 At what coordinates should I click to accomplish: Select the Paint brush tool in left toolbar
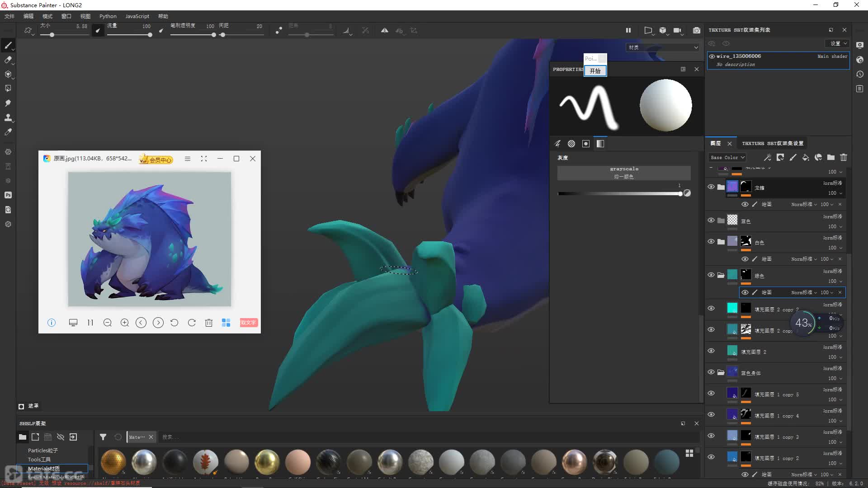pos(8,45)
